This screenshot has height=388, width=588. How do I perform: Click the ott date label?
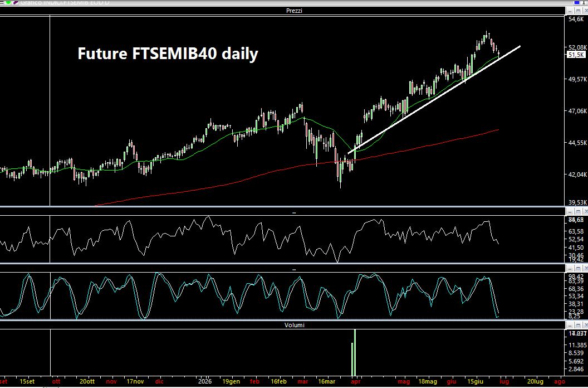[x=56, y=381]
